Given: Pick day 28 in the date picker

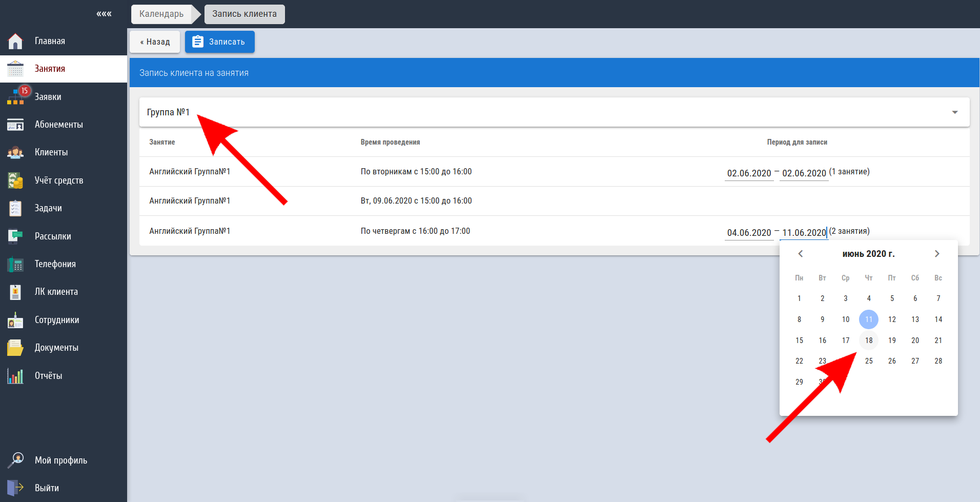Looking at the screenshot, I should [938, 361].
